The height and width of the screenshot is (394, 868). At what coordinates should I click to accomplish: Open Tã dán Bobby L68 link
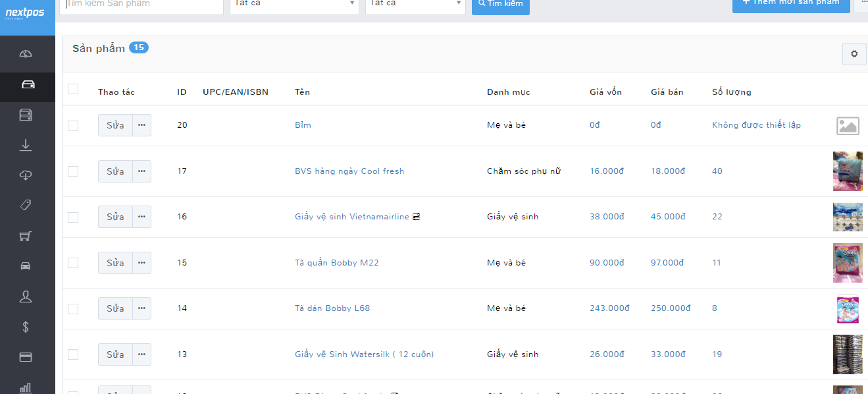pyautogui.click(x=332, y=308)
